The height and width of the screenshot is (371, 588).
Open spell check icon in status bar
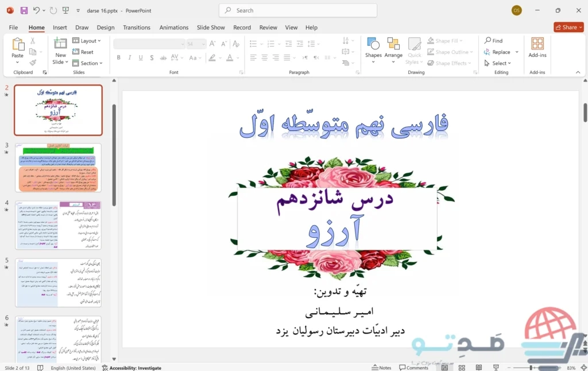(40, 368)
